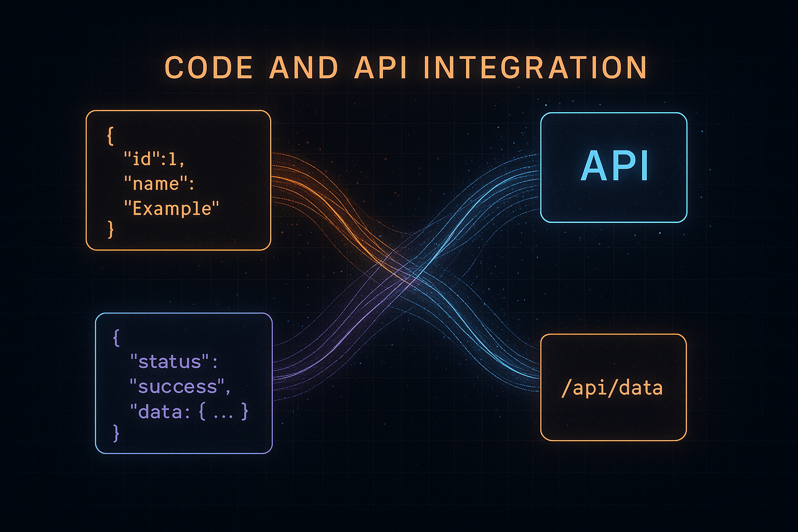Expand the ellipsis inside the data braces

[223, 413]
